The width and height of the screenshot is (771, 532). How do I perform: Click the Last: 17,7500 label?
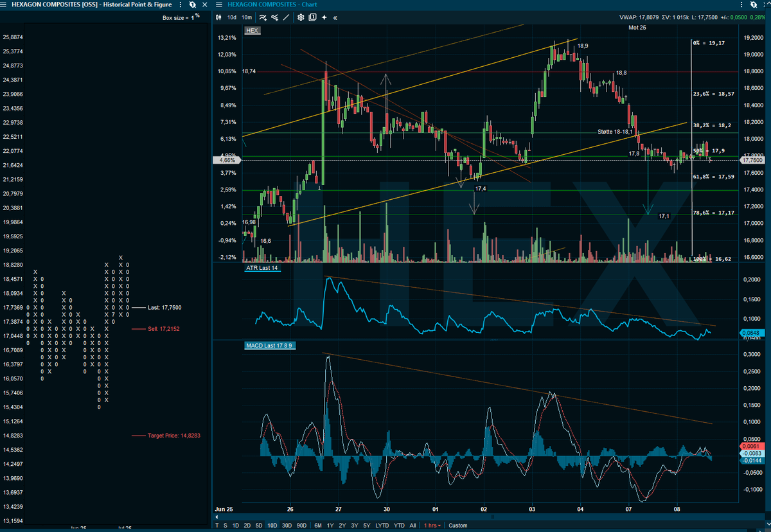164,308
